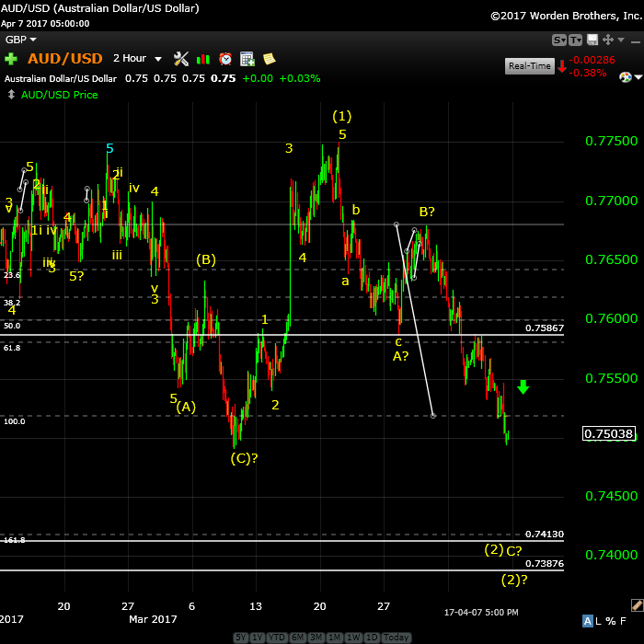644x644 pixels.
Task: Select the 1M range tab
Action: [x=334, y=638]
